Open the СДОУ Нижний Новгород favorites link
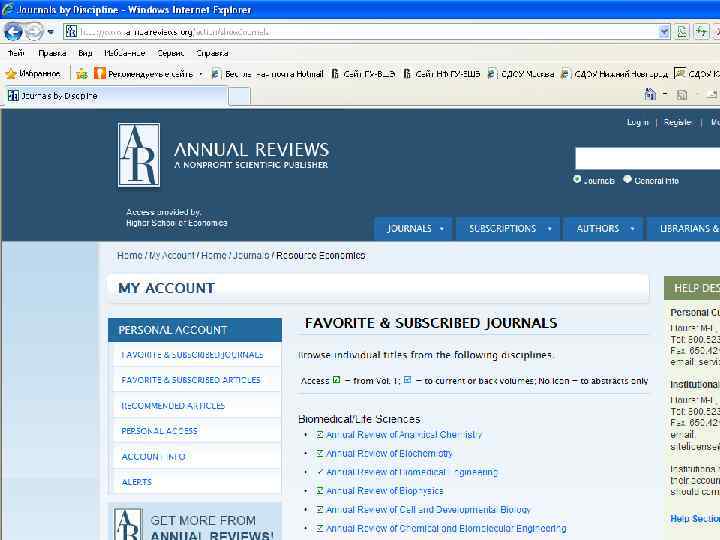The width and height of the screenshot is (720, 540). (614, 73)
